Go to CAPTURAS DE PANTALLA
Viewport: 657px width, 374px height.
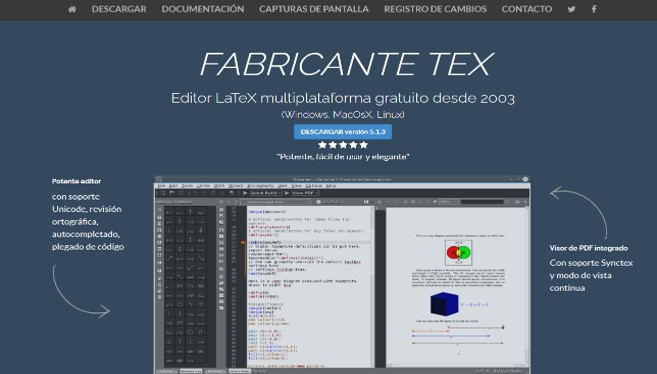tap(314, 9)
